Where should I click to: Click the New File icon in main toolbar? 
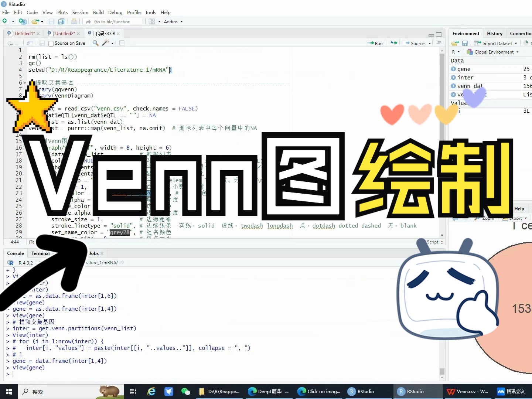click(x=5, y=21)
